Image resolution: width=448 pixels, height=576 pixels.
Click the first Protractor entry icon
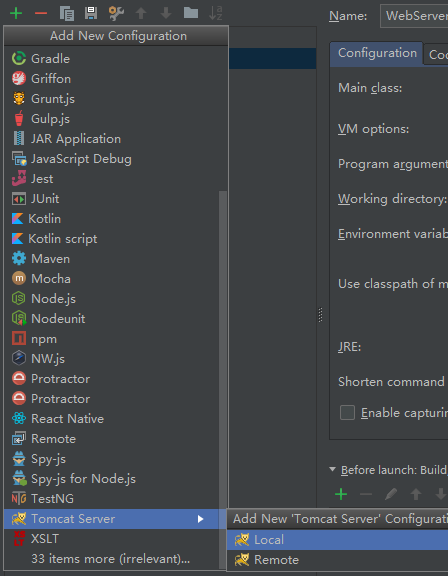(x=19, y=379)
